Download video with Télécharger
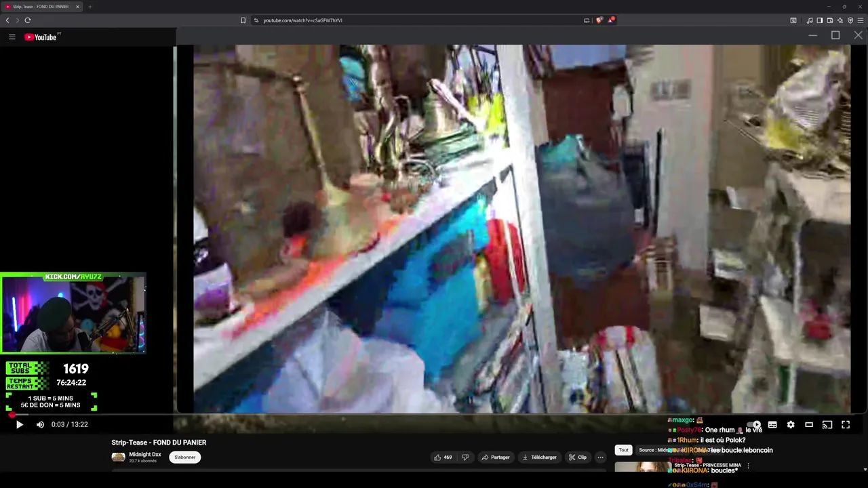 click(539, 457)
